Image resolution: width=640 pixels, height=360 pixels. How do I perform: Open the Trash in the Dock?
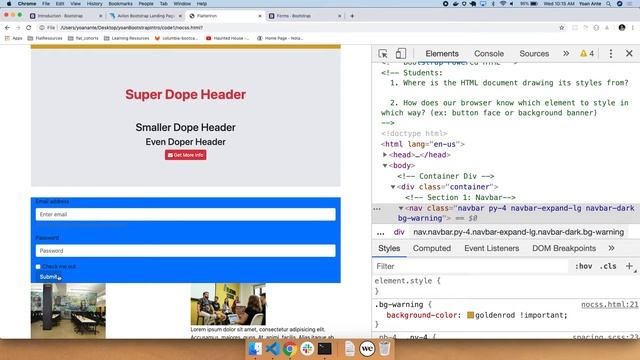(384, 349)
